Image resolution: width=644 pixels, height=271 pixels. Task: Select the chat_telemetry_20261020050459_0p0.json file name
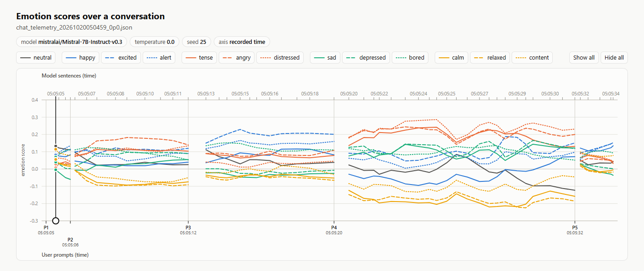click(x=74, y=27)
